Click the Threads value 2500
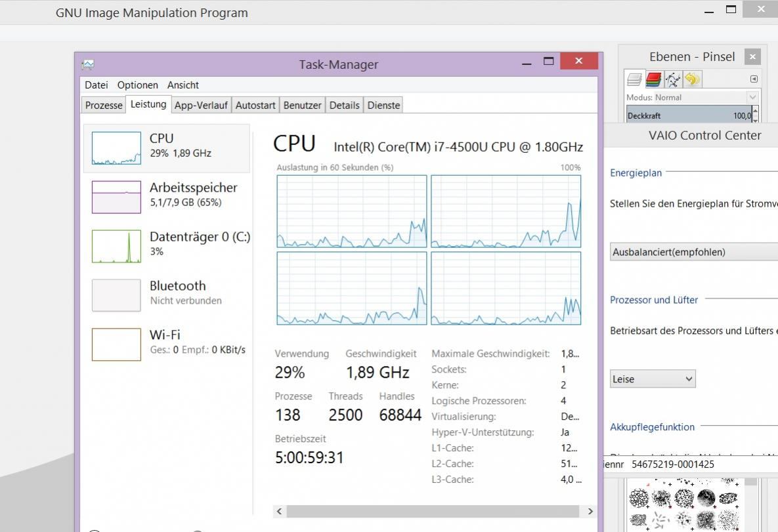The width and height of the screenshot is (778, 532). (345, 415)
